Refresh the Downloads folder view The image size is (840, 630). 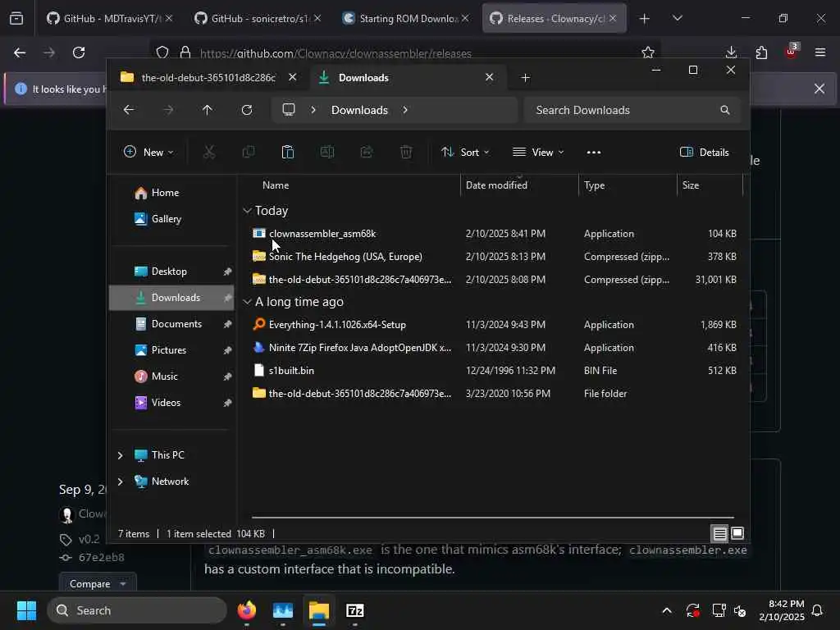click(x=247, y=110)
